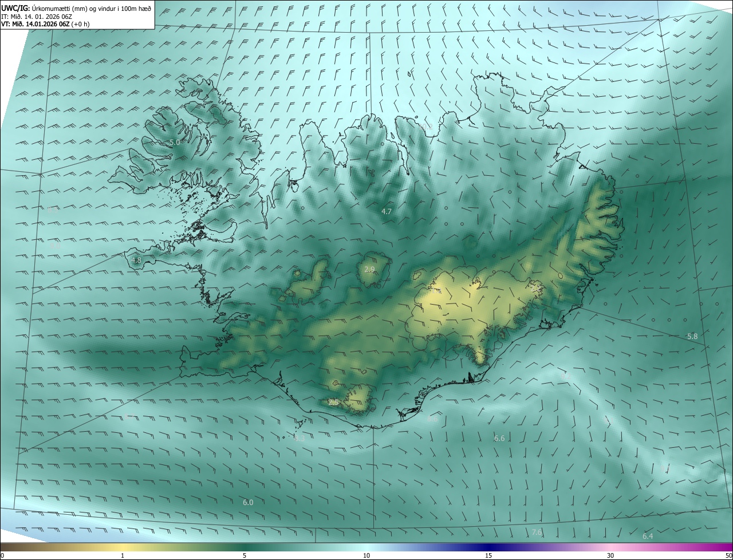Click the 4.7 value on the map
This screenshot has width=733, height=560.
pos(387,211)
